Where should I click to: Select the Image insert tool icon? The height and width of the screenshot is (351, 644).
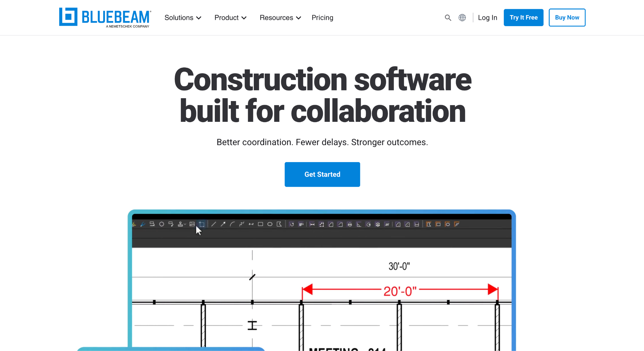[192, 224]
